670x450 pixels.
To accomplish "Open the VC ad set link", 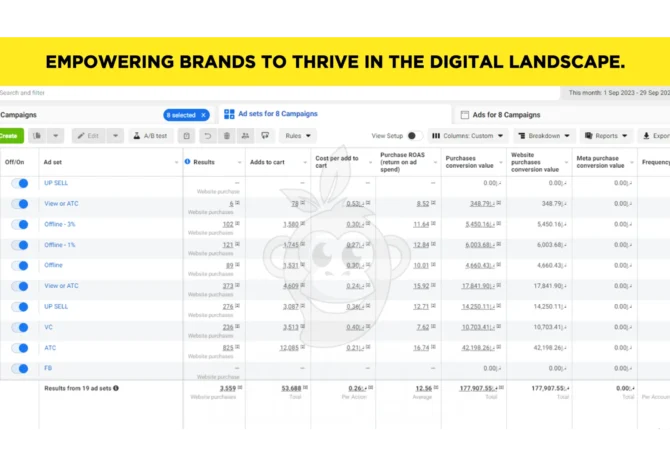I will (x=48, y=327).
